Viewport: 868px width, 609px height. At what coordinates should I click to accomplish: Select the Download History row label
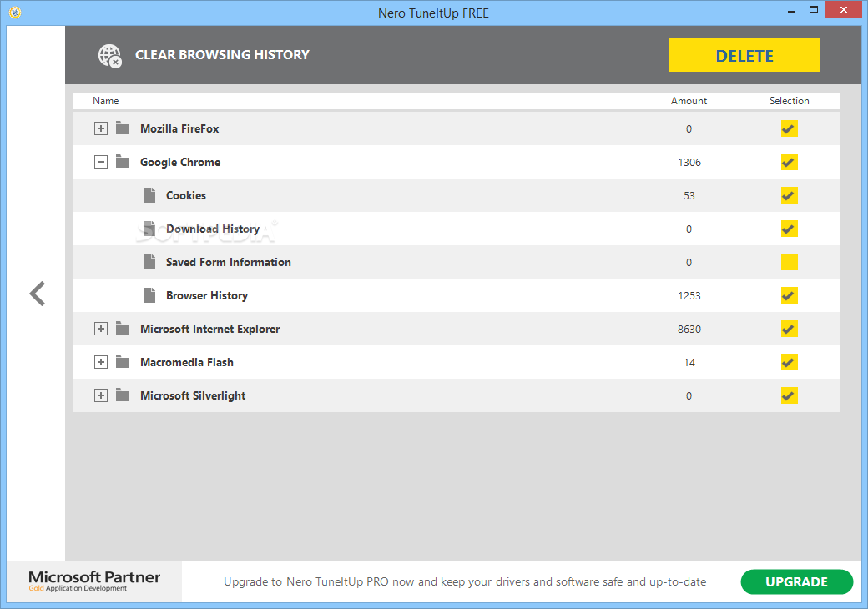tap(213, 229)
